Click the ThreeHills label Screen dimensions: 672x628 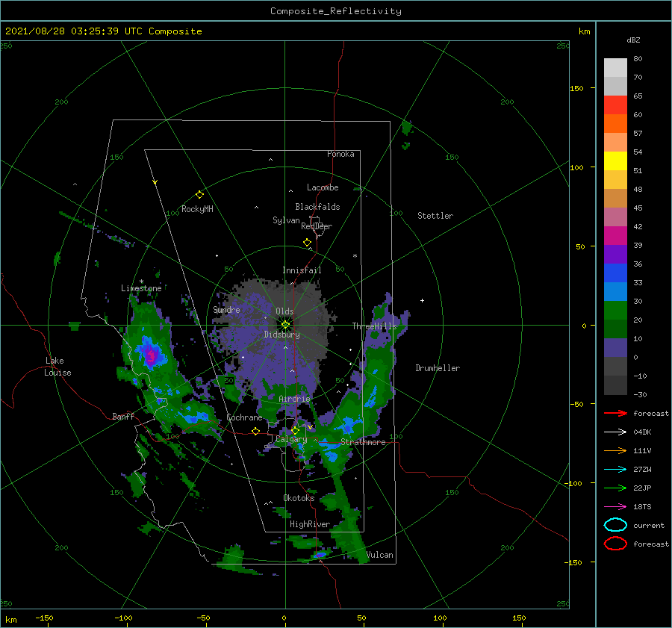(375, 326)
